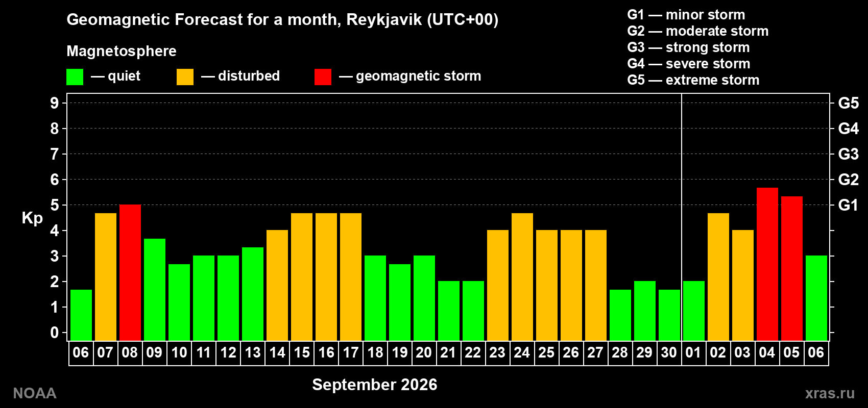Click the 'NOAA' source label

click(x=35, y=393)
